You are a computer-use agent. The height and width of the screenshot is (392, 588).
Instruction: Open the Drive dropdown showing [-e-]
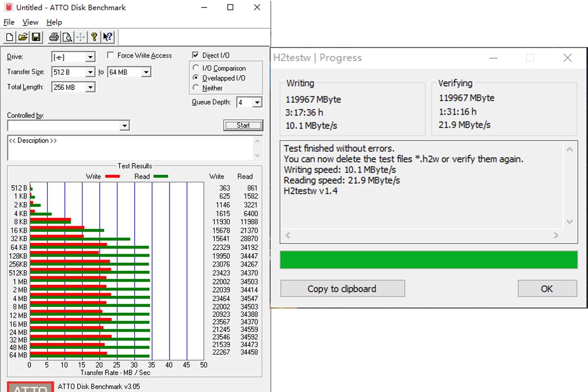90,57
